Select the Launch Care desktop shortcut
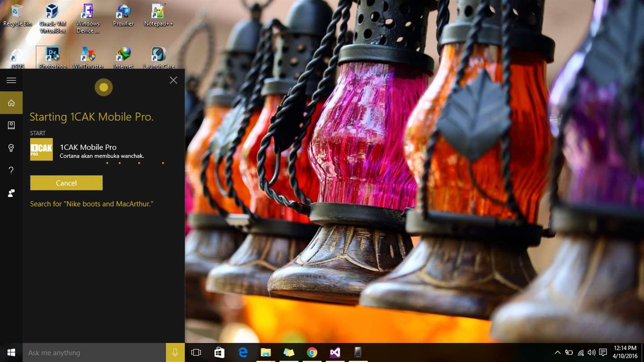644x362 pixels. 158,58
